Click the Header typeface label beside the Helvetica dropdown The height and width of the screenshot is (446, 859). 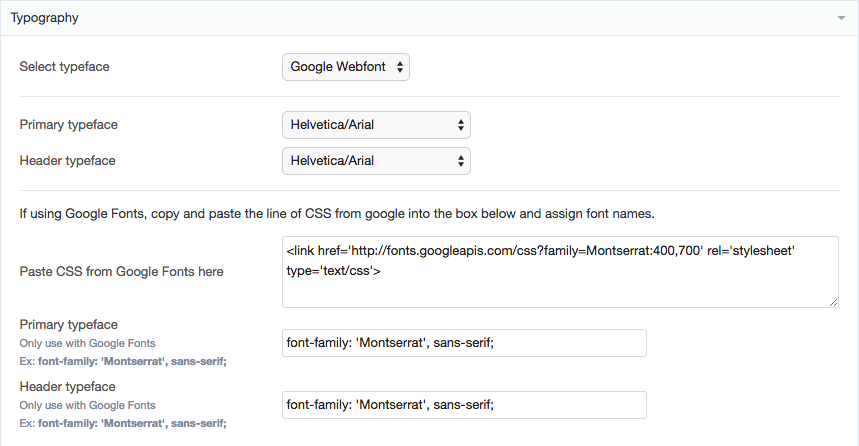tap(67, 160)
